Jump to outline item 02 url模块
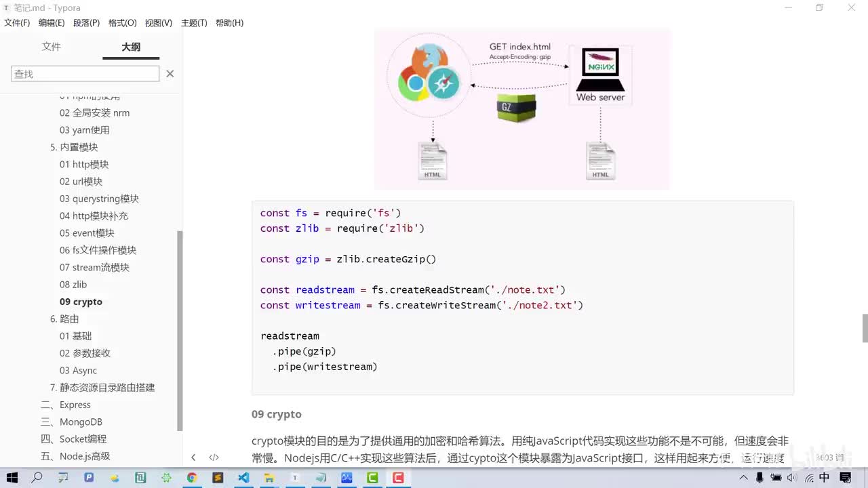Image resolution: width=868 pixels, height=488 pixels. [x=81, y=182]
